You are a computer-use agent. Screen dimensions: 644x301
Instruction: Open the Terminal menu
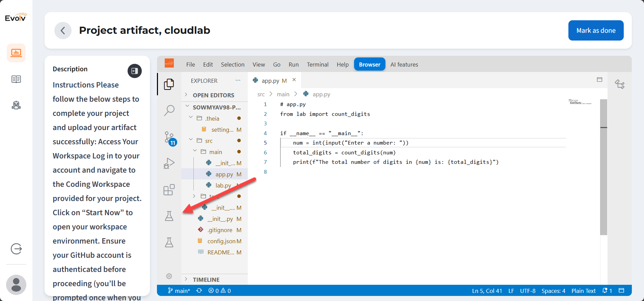(x=317, y=65)
